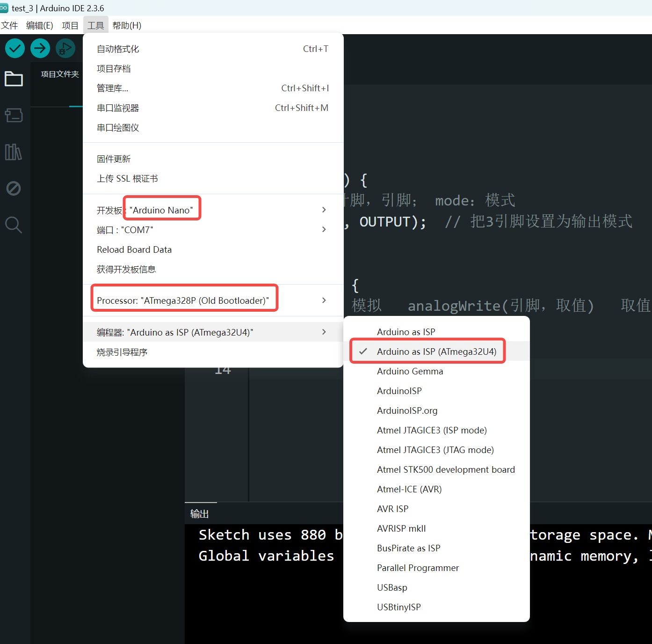Open 串口绘图仪 from the menu
652x644 pixels.
pos(213,127)
